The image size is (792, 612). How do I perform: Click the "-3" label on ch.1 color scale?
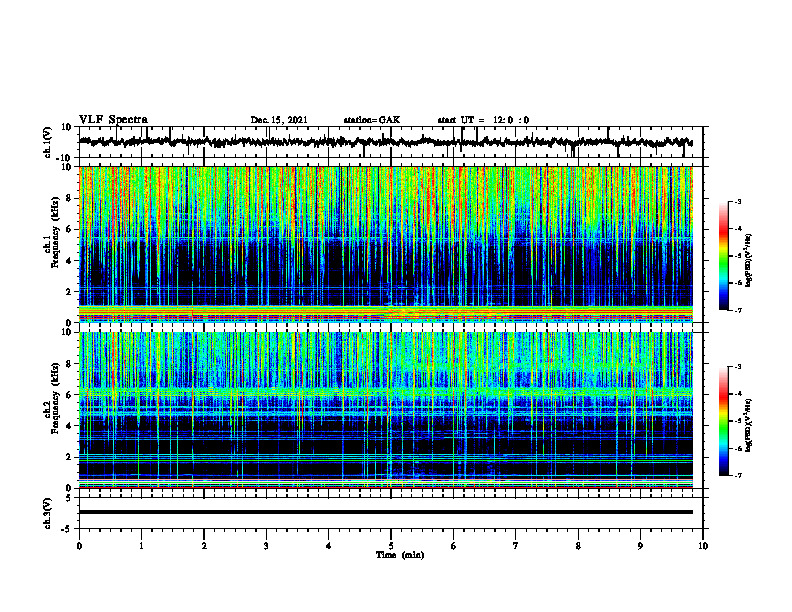737,202
